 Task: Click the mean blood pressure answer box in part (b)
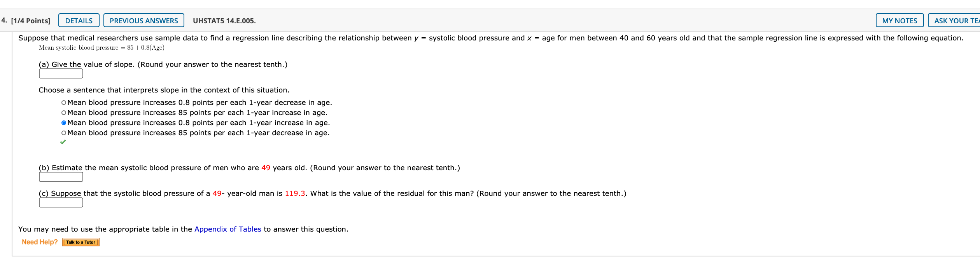pos(61,177)
